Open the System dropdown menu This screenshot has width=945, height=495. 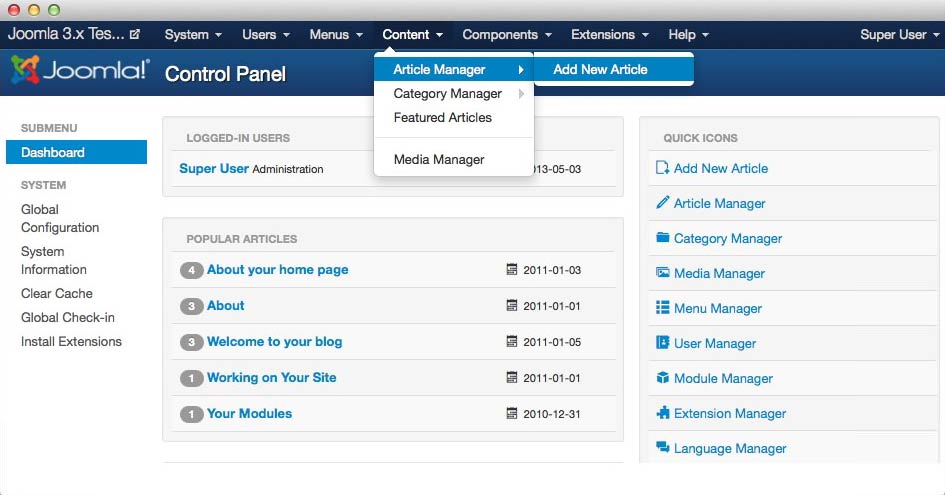coord(193,34)
